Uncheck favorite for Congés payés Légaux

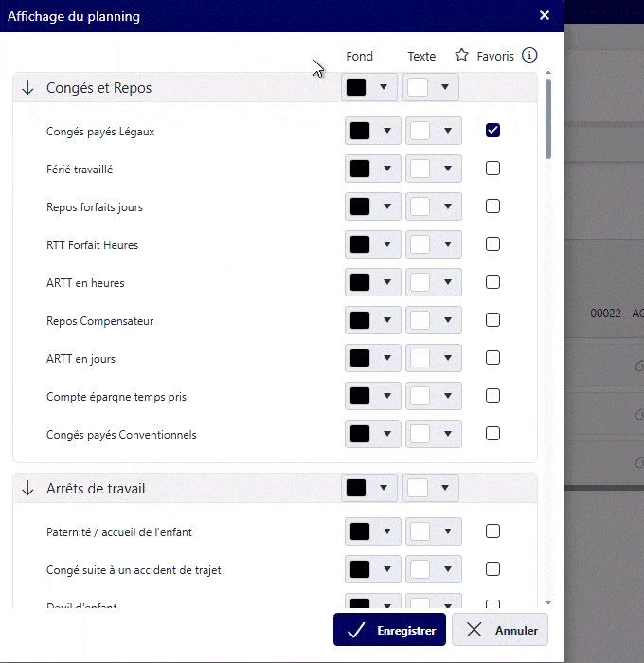[x=492, y=131]
